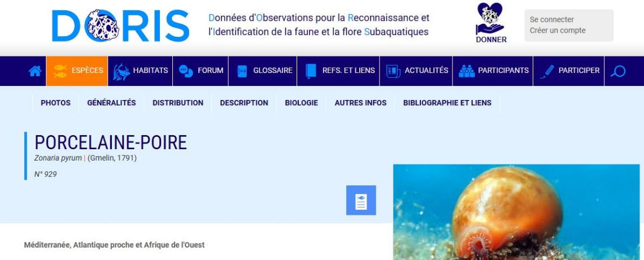Open the FORUM speech bubble item

(x=201, y=71)
